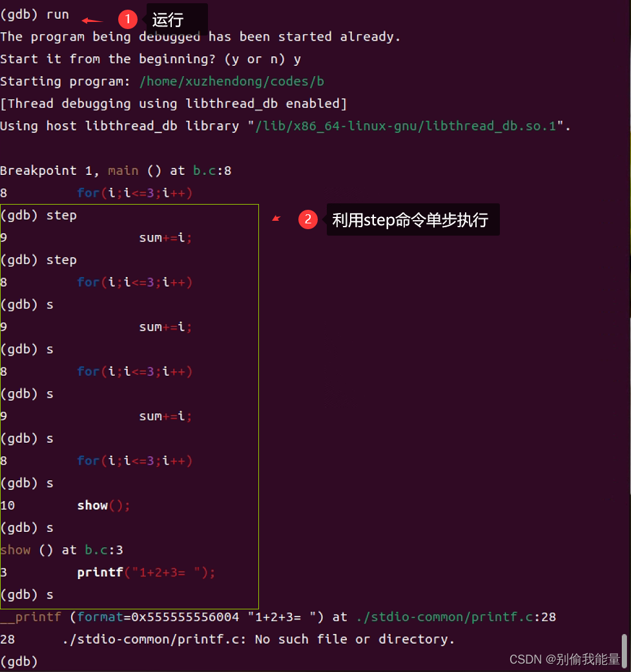Select the "No such file or directory." message

pyautogui.click(x=355, y=639)
